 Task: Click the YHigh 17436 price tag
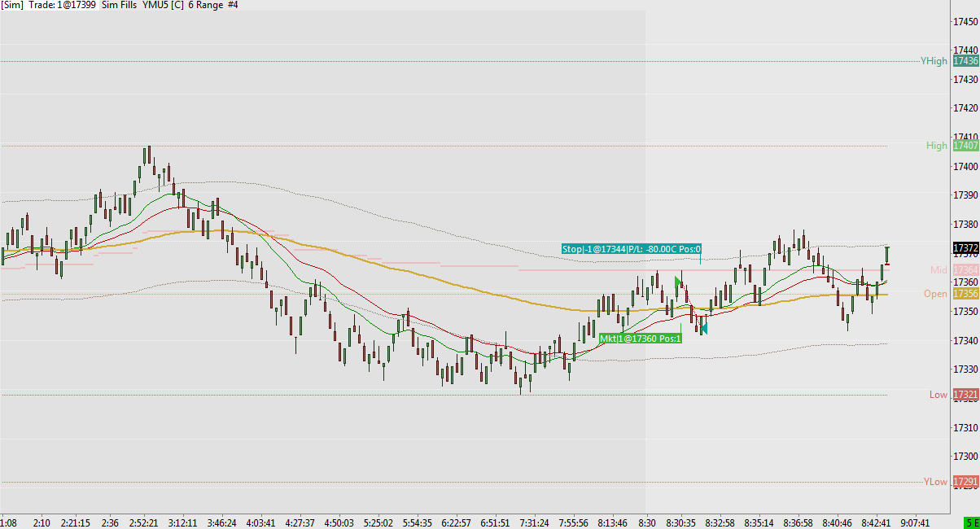[965, 61]
